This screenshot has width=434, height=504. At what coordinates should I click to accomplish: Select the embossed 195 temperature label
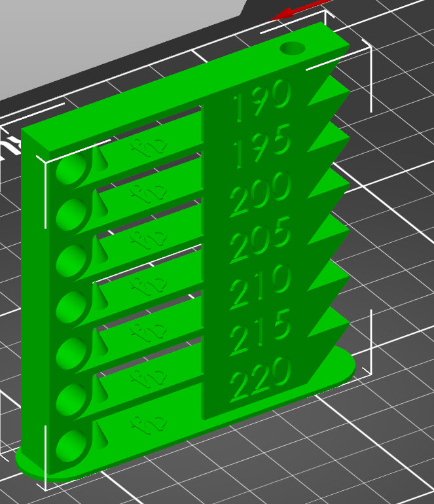pyautogui.click(x=262, y=146)
